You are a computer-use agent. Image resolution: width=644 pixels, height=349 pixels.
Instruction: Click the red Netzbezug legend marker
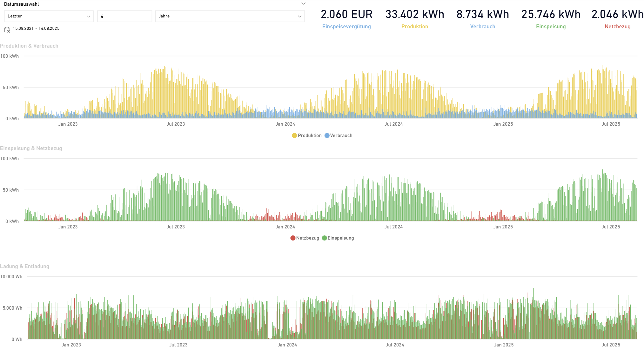(293, 238)
